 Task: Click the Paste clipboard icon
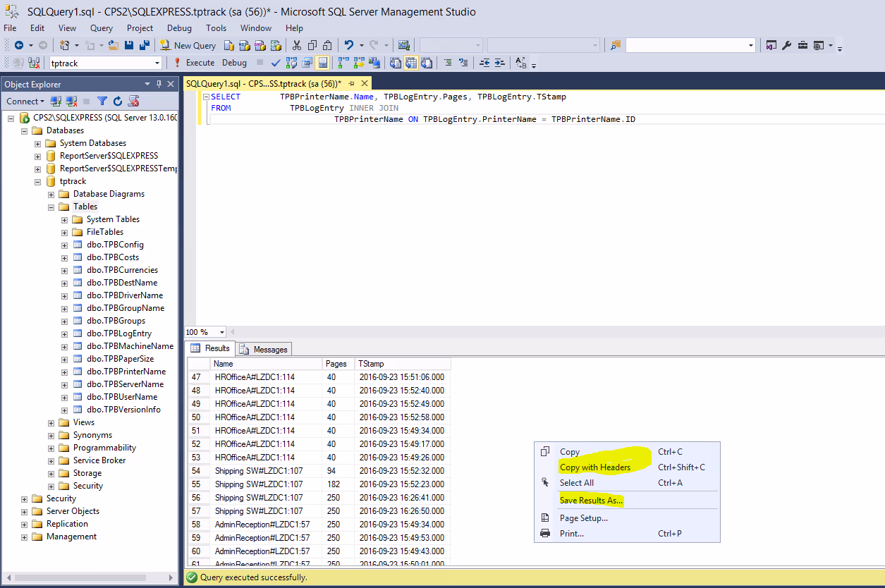coord(327,45)
